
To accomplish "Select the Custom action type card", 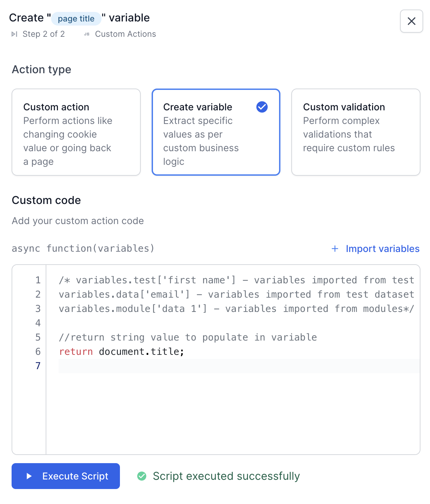I will pyautogui.click(x=76, y=132).
